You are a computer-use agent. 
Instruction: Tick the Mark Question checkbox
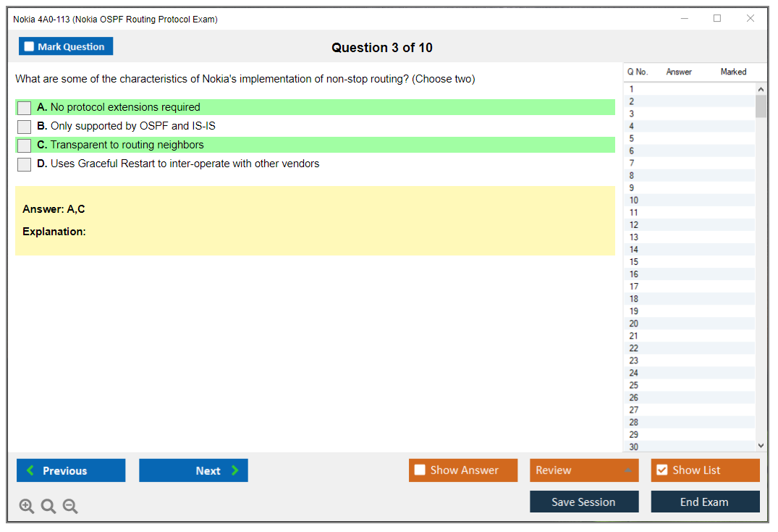tap(30, 46)
